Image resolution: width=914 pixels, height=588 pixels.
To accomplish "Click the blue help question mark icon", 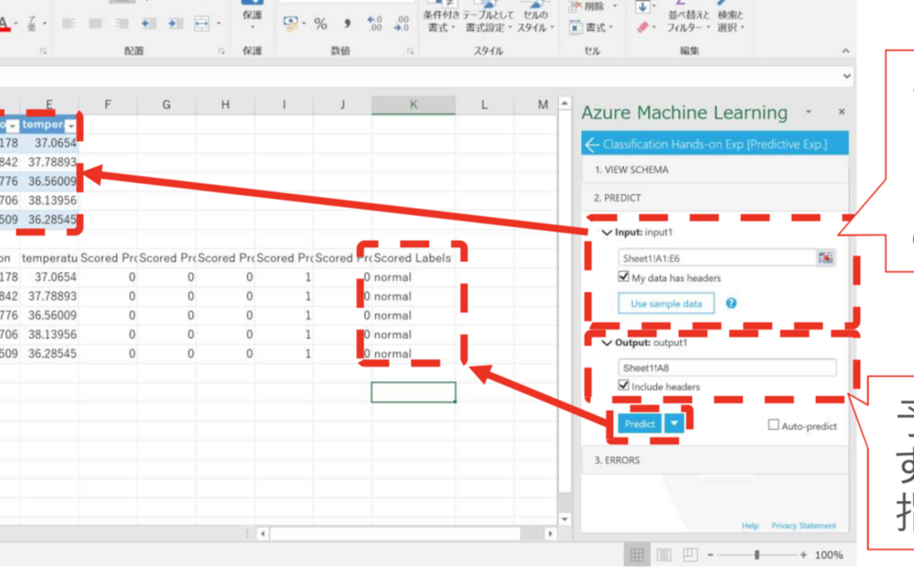I will pos(731,303).
